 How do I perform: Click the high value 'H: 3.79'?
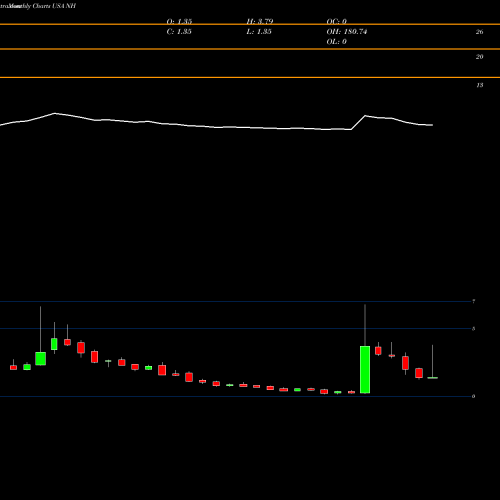tap(260, 21)
